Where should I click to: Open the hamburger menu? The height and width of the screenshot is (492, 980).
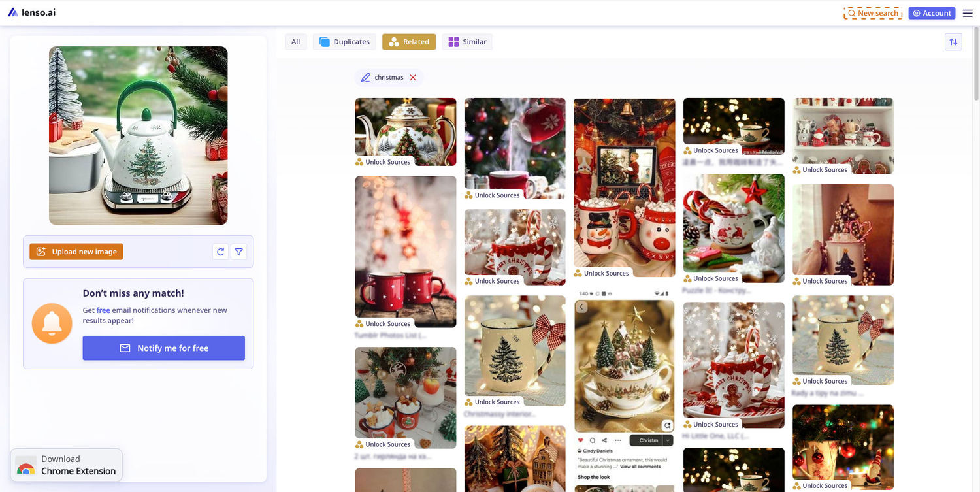coord(968,13)
